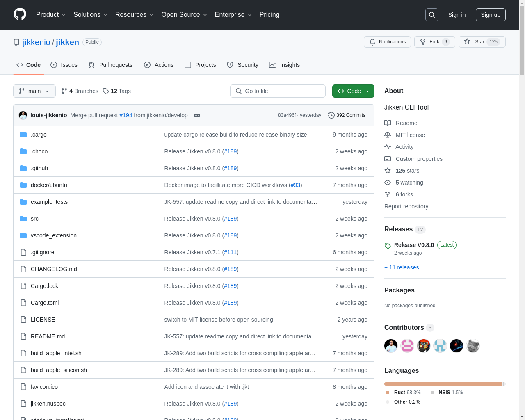Expand the Product menu
The height and width of the screenshot is (420, 525).
[51, 15]
